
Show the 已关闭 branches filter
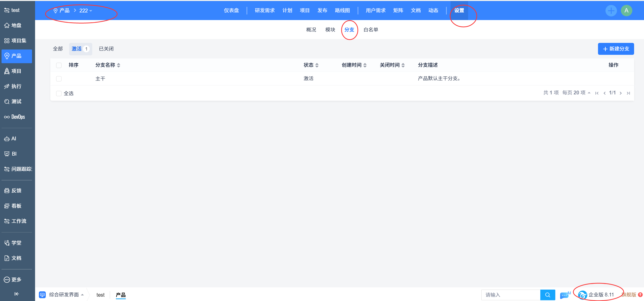pyautogui.click(x=106, y=49)
